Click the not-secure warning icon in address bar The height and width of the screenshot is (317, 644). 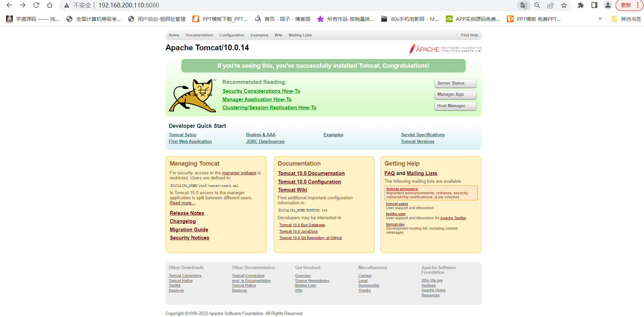click(67, 5)
